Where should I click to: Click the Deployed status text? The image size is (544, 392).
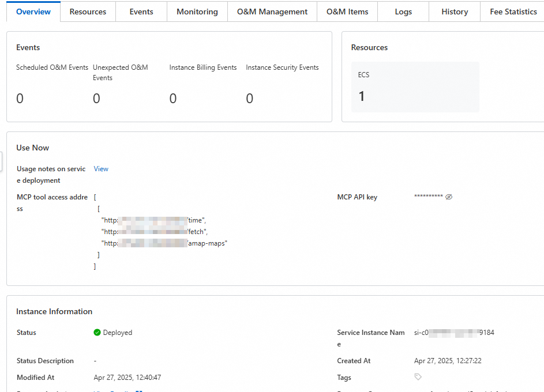[118, 333]
